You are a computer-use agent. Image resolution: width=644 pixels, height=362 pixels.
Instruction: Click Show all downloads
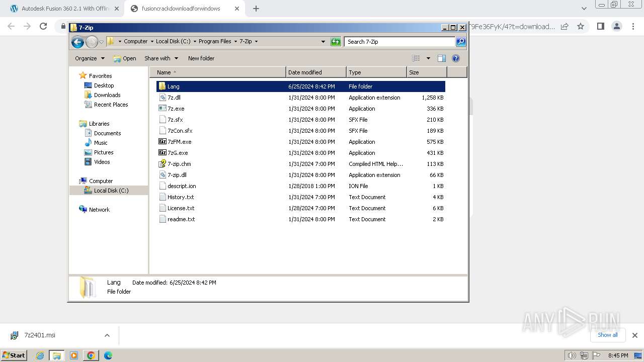point(608,335)
